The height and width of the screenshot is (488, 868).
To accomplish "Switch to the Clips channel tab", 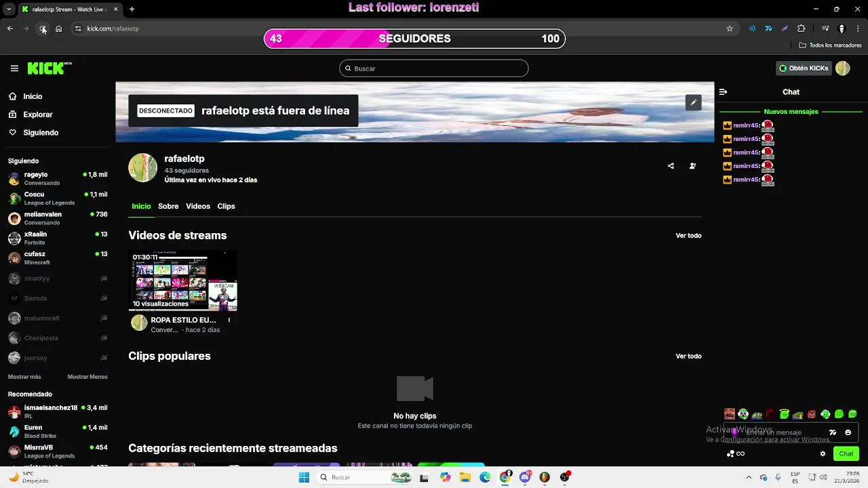I will 226,206.
